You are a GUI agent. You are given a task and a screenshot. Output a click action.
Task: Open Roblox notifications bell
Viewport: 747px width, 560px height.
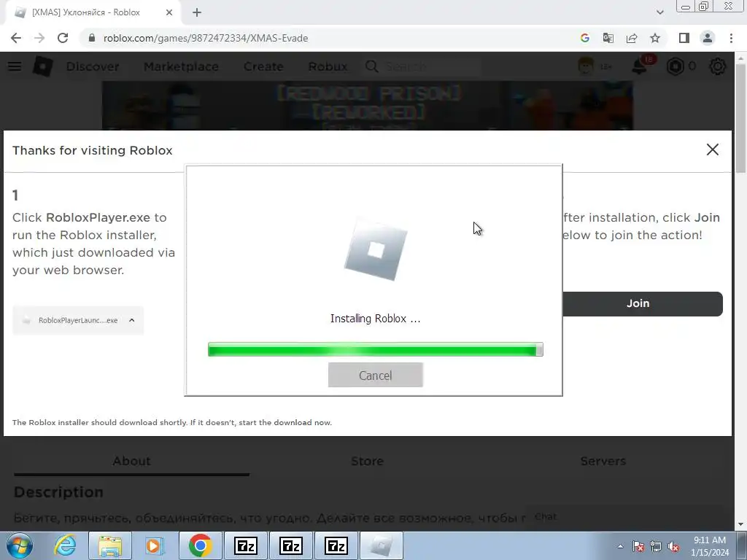pos(639,66)
